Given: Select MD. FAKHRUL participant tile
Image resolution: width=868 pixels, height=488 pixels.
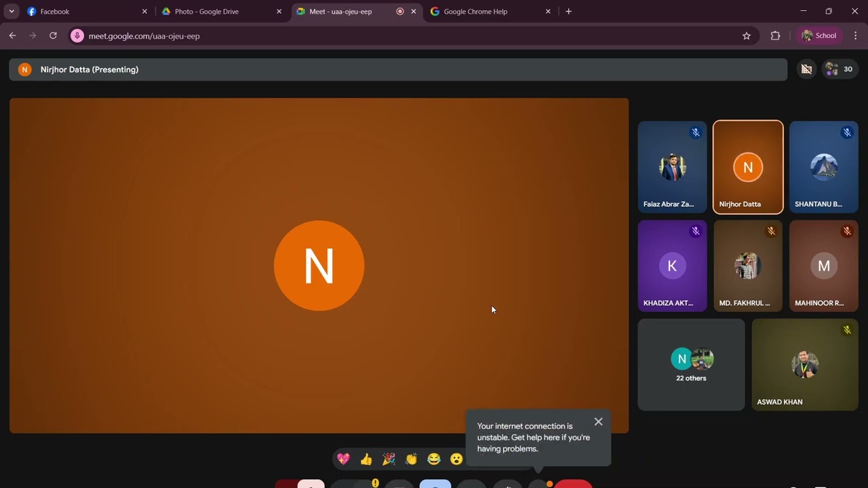Looking at the screenshot, I should click(x=748, y=266).
